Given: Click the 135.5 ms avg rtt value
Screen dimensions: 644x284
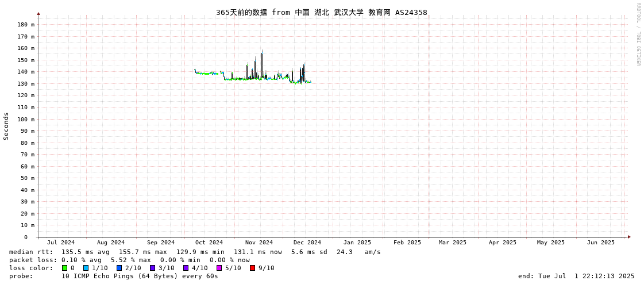Looking at the screenshot, I should pyautogui.click(x=86, y=252).
